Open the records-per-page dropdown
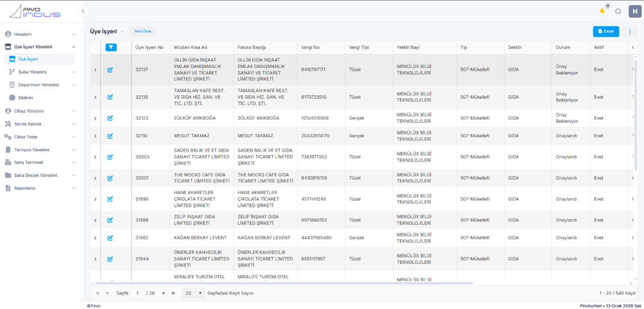Viewport: 644px width, 309px height. (x=194, y=293)
